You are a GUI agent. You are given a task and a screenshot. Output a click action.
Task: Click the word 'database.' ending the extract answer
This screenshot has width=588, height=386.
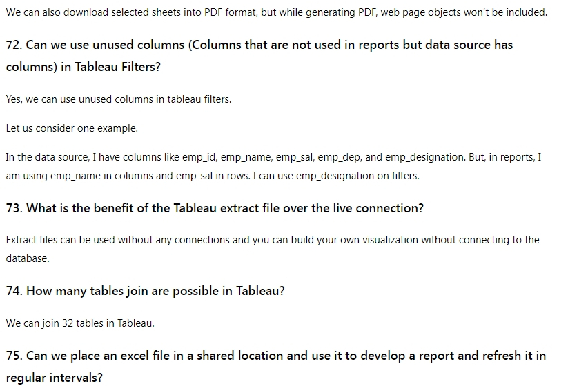28,258
